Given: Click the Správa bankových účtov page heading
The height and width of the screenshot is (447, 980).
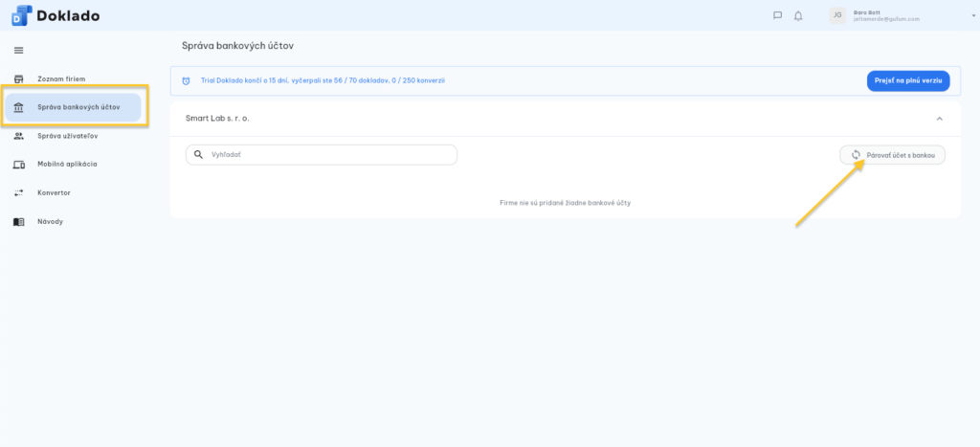Looking at the screenshot, I should pos(237,46).
